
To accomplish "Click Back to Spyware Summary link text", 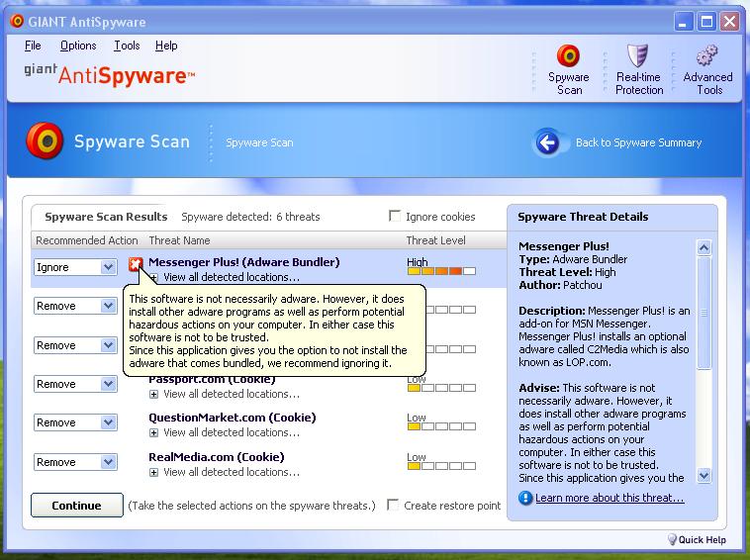I will [x=638, y=142].
